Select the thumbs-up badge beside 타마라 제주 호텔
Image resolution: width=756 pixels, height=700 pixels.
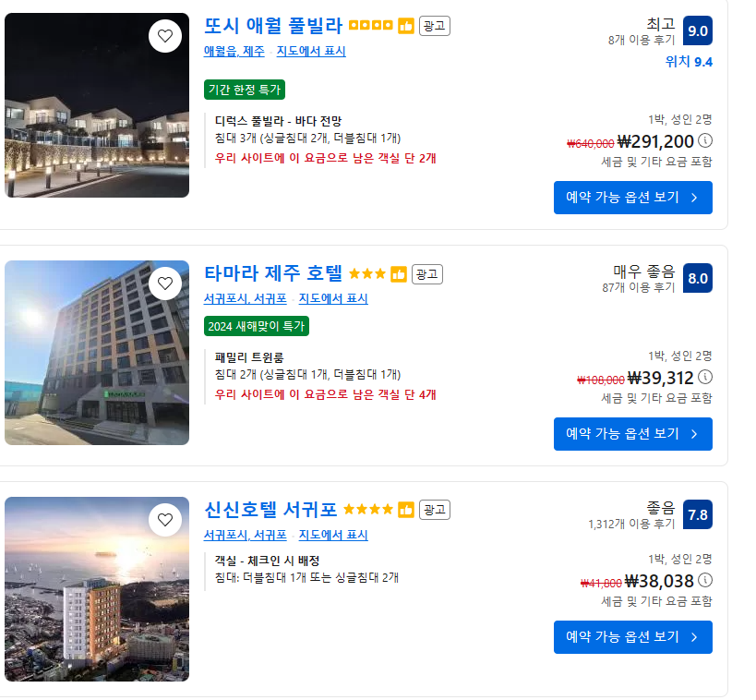click(397, 273)
